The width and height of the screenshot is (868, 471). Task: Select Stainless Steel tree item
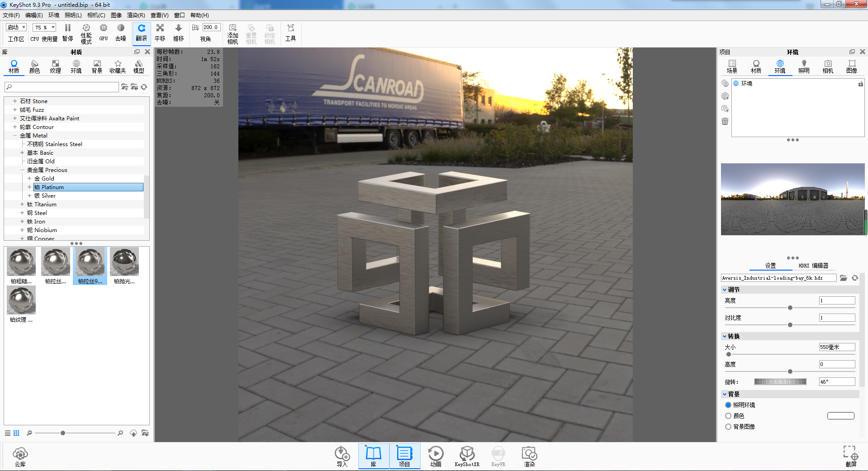pos(55,144)
